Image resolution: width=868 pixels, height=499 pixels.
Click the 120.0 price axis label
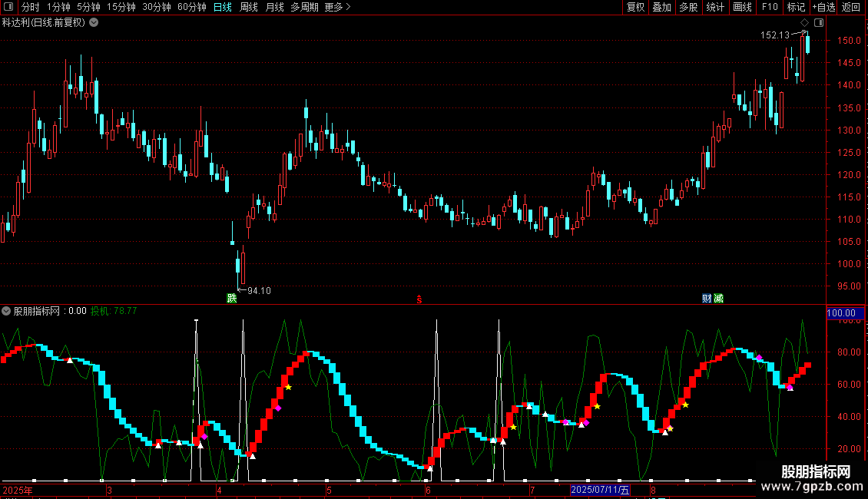click(849, 175)
